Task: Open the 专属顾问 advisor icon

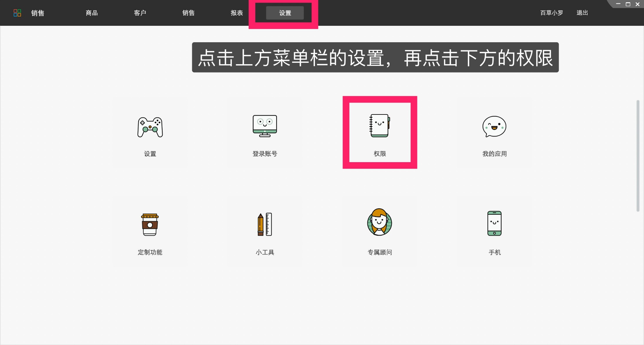Action: coord(379,222)
